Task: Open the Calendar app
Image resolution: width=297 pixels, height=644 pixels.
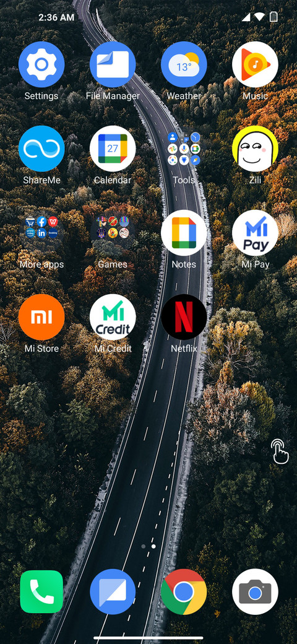Action: pyautogui.click(x=113, y=149)
